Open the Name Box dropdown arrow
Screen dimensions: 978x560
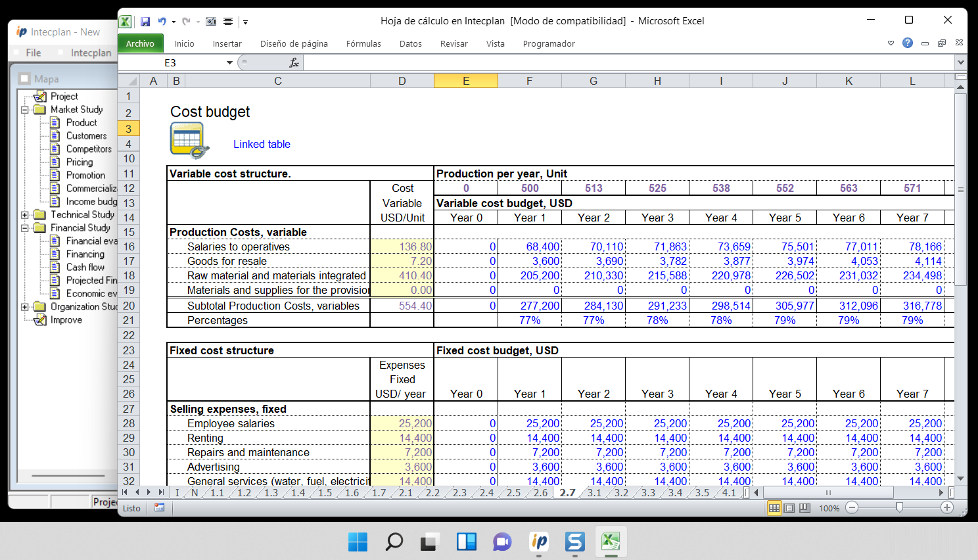coord(229,62)
